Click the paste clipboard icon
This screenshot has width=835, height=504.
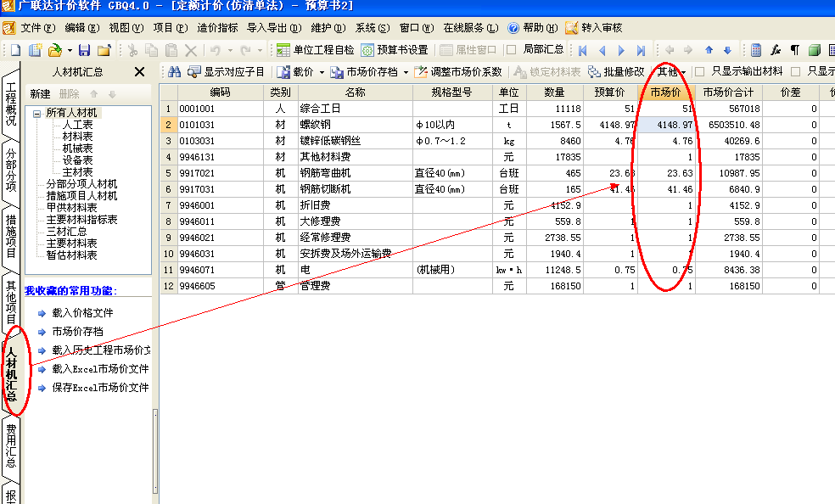click(x=171, y=50)
